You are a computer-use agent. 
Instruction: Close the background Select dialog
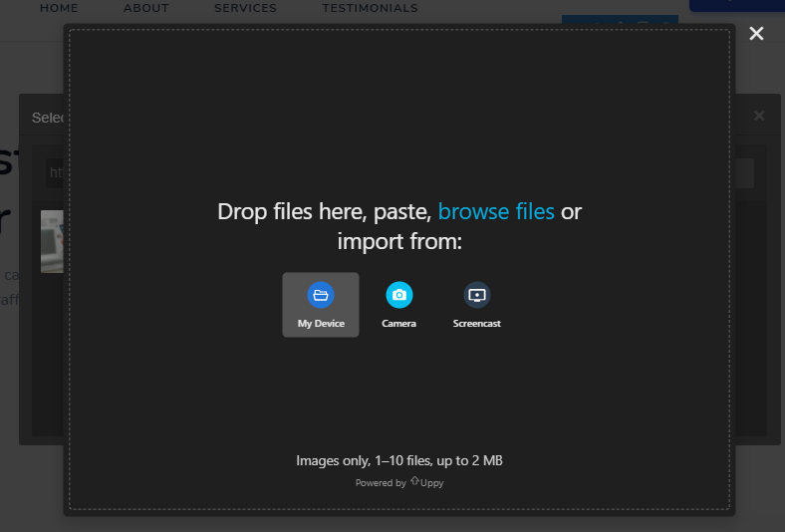759,117
